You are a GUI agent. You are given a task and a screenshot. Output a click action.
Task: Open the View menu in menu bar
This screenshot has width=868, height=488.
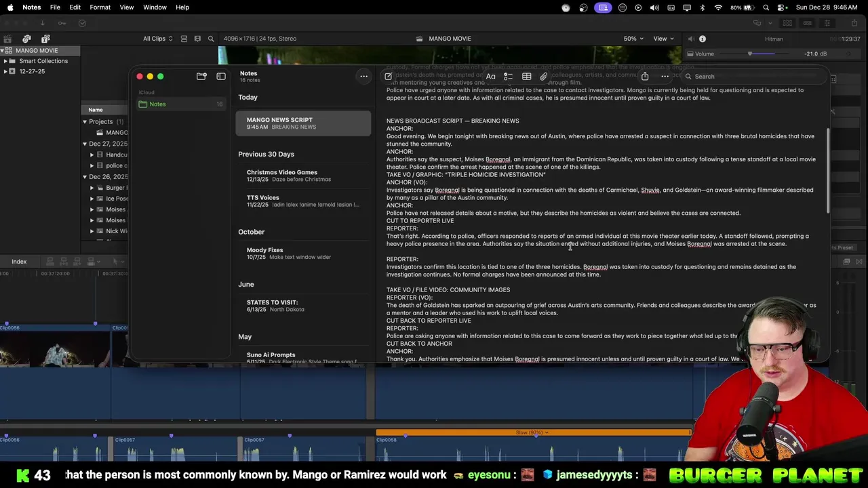[x=126, y=7]
